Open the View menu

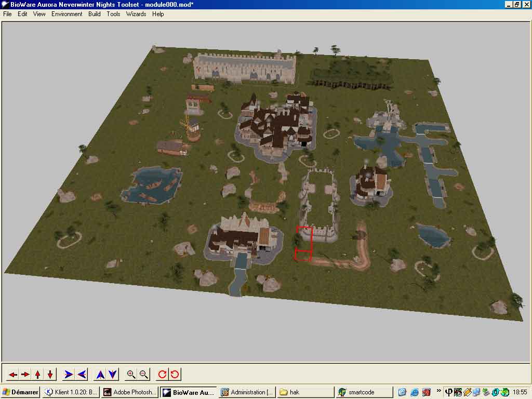click(x=39, y=14)
